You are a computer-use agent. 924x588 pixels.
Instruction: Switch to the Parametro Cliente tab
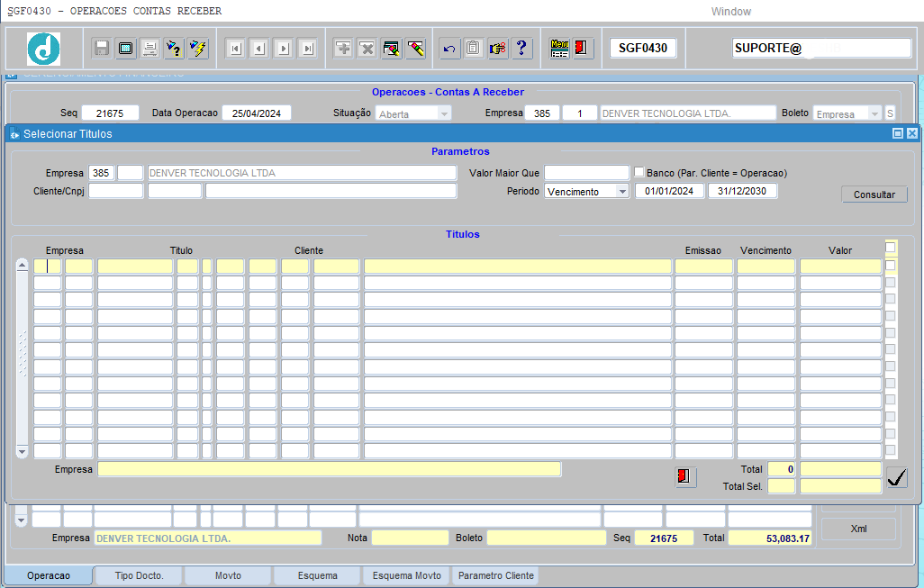click(x=496, y=575)
